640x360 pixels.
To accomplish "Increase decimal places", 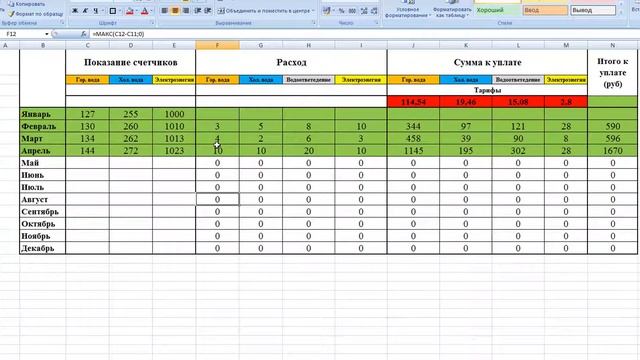I will 364,11.
